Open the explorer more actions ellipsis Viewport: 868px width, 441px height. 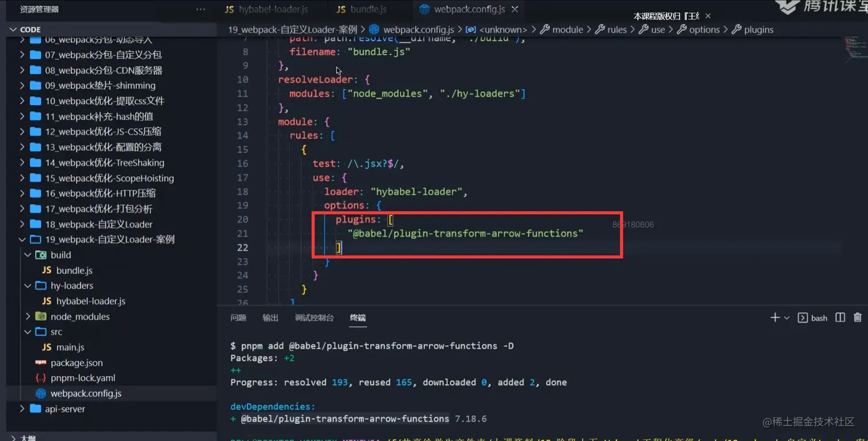tap(200, 9)
